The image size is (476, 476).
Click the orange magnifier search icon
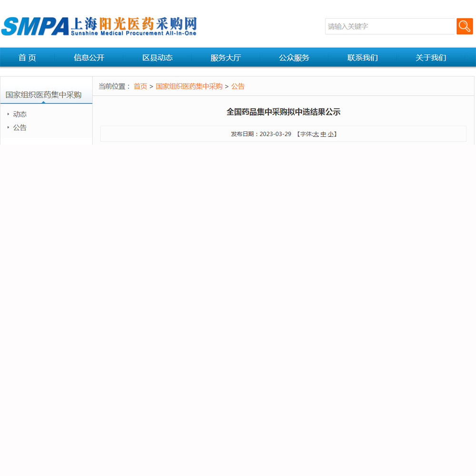pyautogui.click(x=464, y=26)
